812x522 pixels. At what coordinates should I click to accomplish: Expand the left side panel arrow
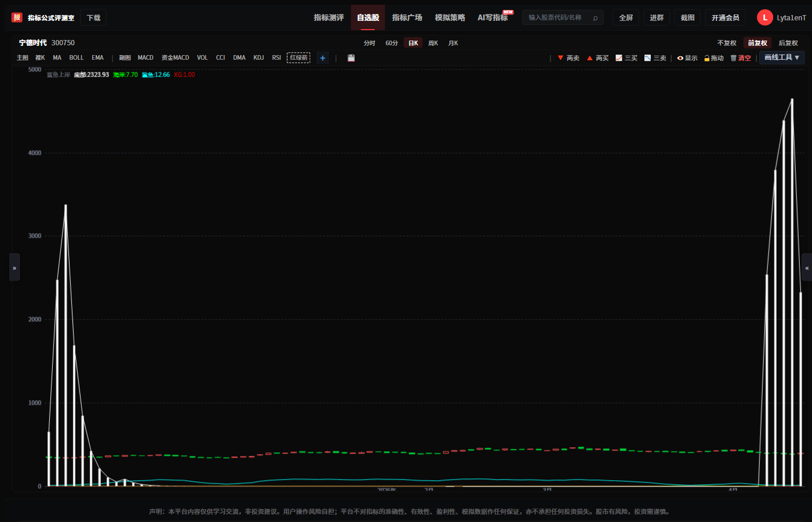(14, 267)
